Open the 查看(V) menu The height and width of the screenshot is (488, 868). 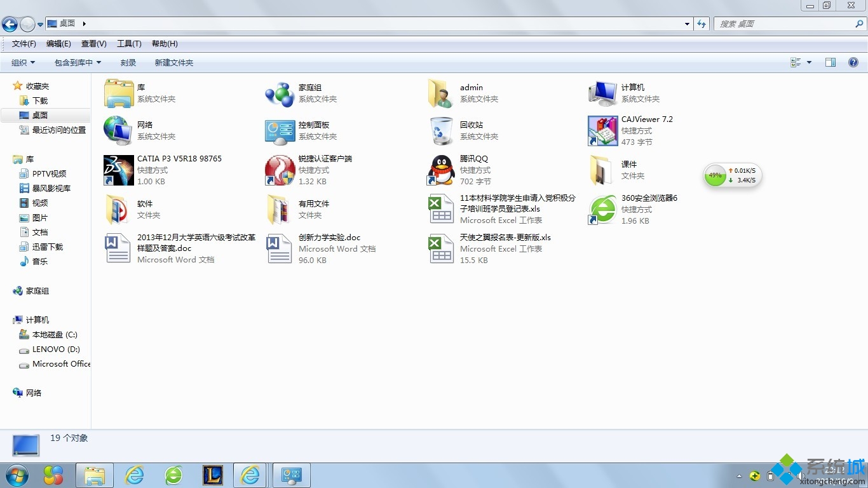(93, 44)
